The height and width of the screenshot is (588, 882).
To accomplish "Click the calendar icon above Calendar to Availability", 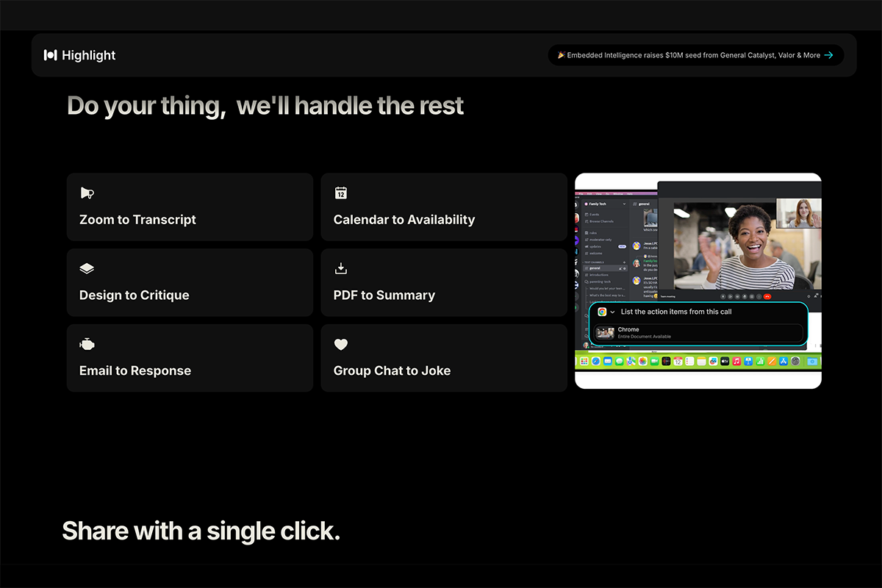I will [341, 193].
